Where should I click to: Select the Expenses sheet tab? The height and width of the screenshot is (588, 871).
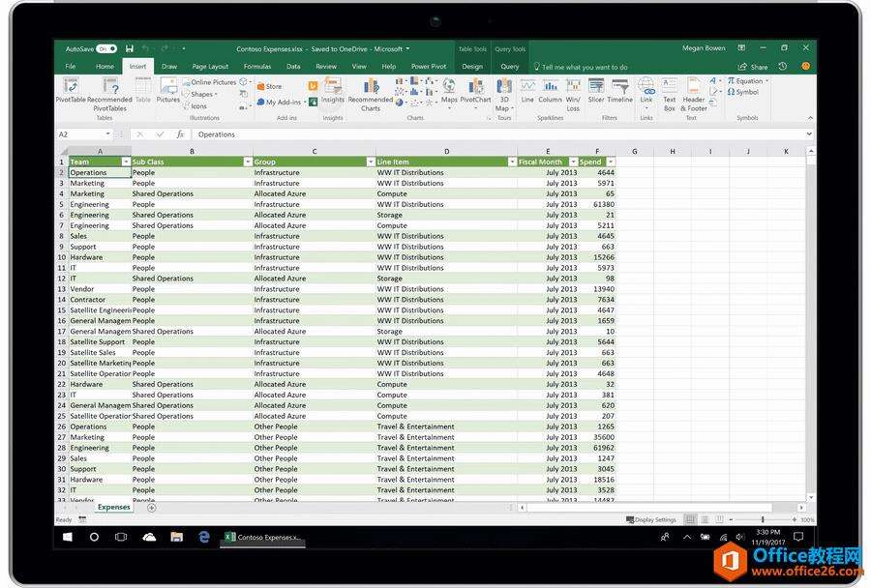[x=114, y=507]
